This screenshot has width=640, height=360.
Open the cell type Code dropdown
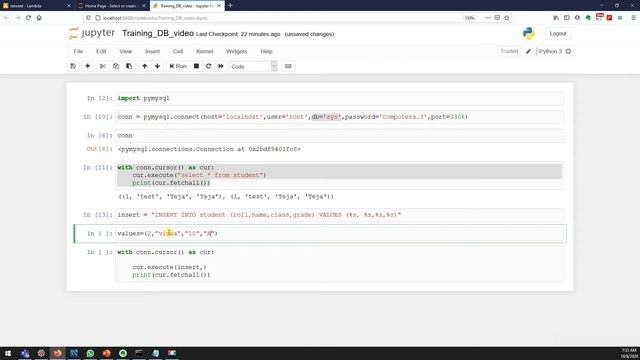tap(253, 67)
